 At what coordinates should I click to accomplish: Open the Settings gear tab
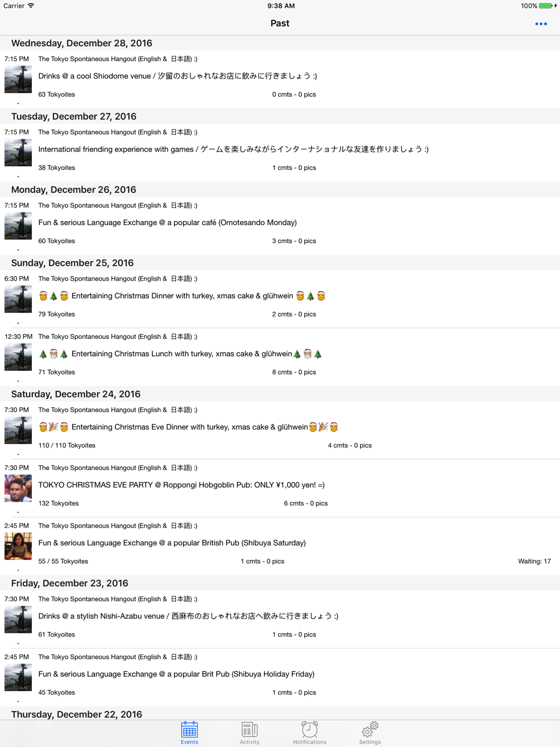coord(370,733)
